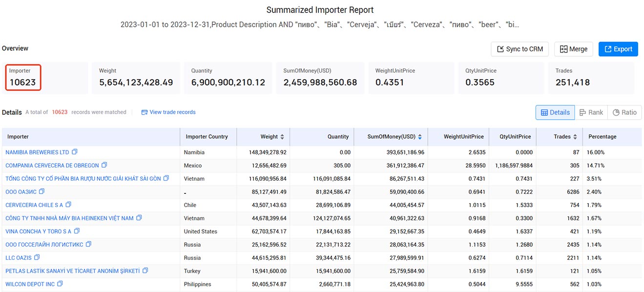This screenshot has height=292, width=644.
Task: Sort by the Weight column arrows
Action: (x=283, y=137)
